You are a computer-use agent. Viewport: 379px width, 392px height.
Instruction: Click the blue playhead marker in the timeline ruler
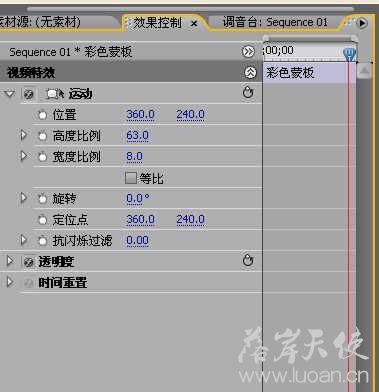pyautogui.click(x=350, y=53)
